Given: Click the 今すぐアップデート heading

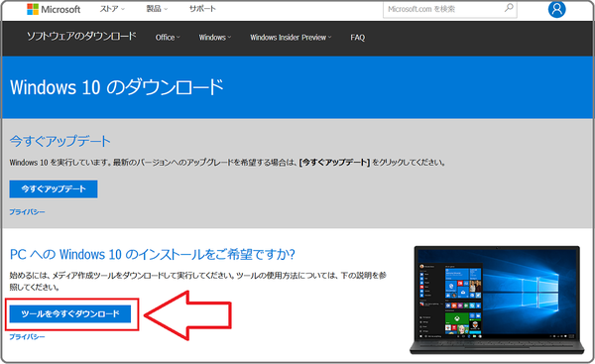Looking at the screenshot, I should click(x=59, y=141).
